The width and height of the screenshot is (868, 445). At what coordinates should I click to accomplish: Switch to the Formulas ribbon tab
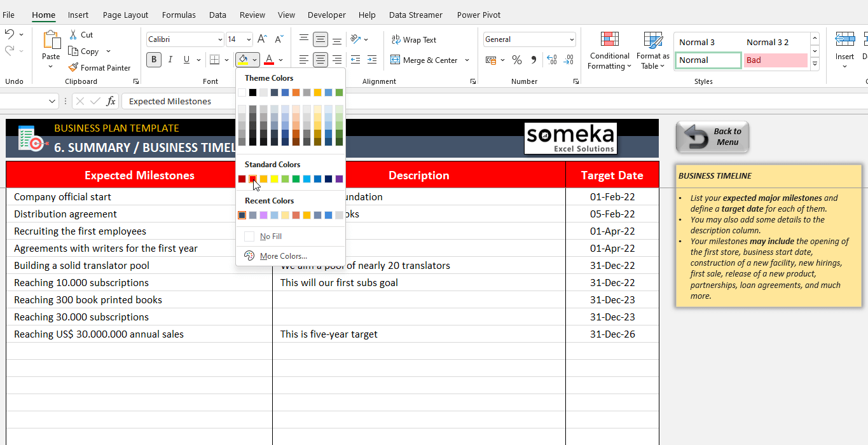click(179, 15)
